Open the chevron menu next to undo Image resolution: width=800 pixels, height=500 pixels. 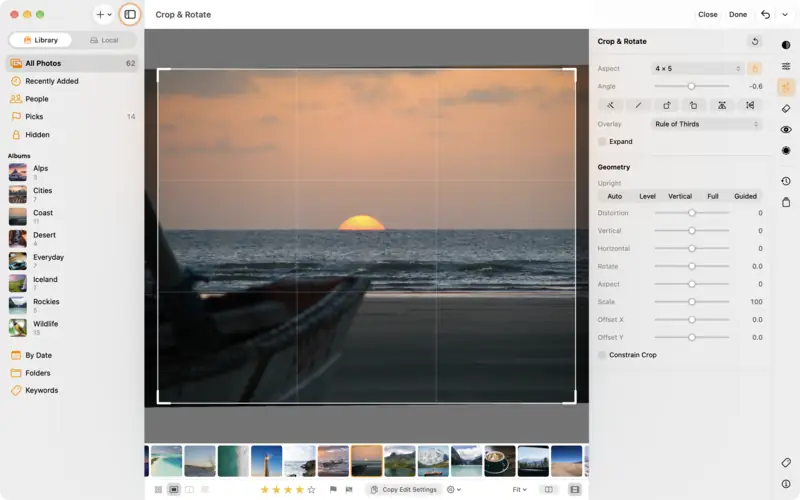tap(785, 14)
